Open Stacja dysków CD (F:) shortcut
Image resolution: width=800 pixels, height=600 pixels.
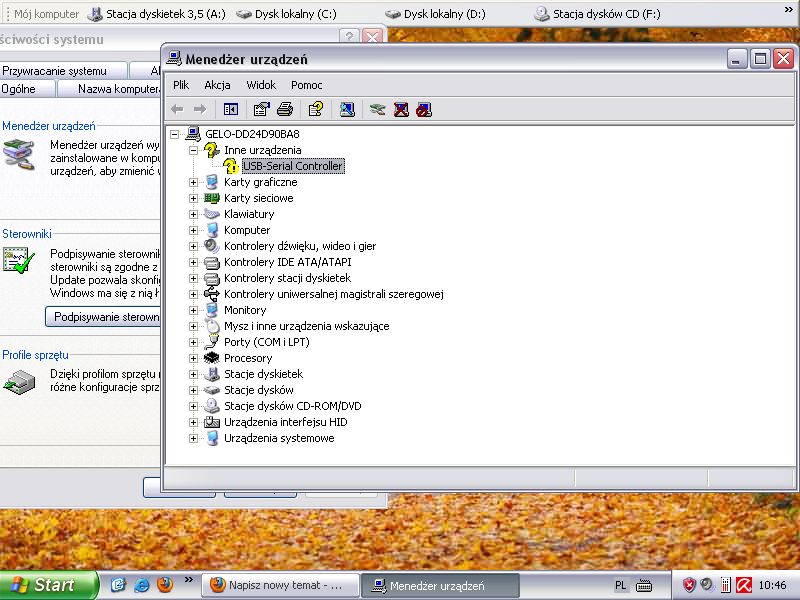click(597, 14)
